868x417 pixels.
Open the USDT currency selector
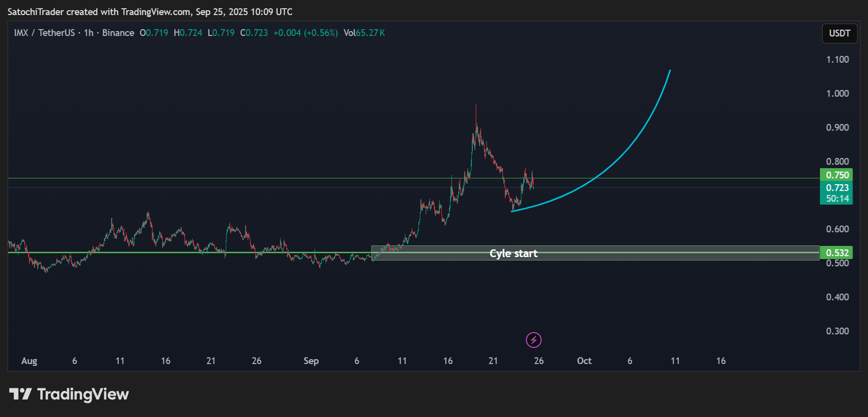click(x=839, y=33)
